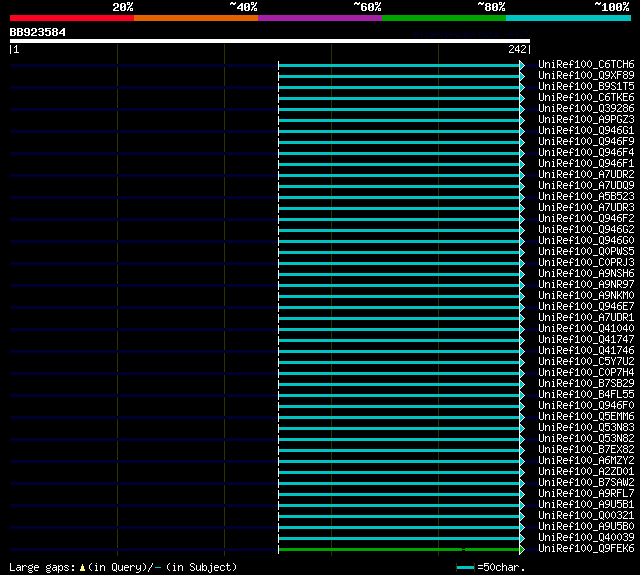
Task: Open the UniRef100_Q41746 hit
Action: [586, 351]
